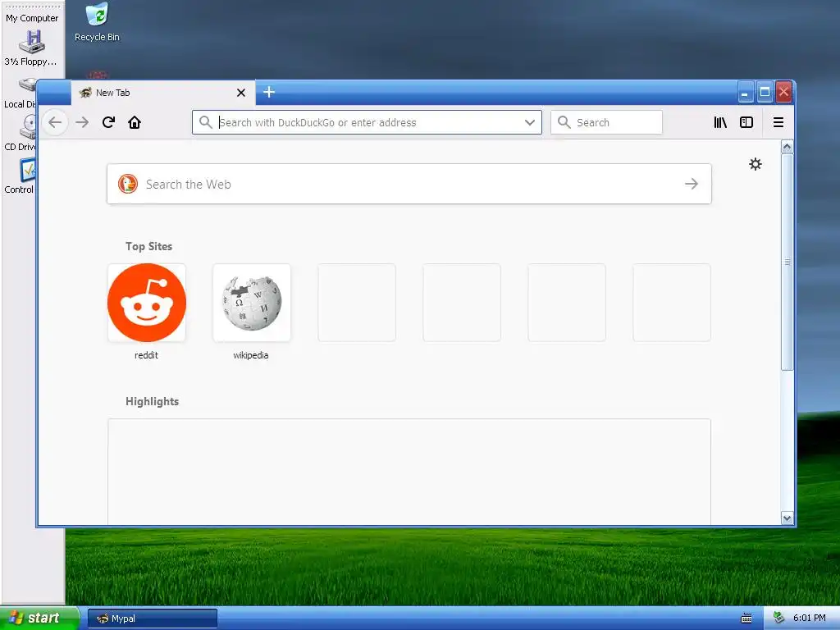Select the New Tab tab
The width and height of the screenshot is (840, 630).
click(x=163, y=93)
